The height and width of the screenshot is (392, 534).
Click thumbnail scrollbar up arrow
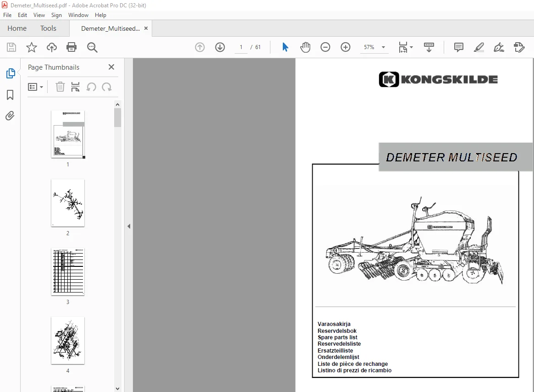pyautogui.click(x=117, y=105)
